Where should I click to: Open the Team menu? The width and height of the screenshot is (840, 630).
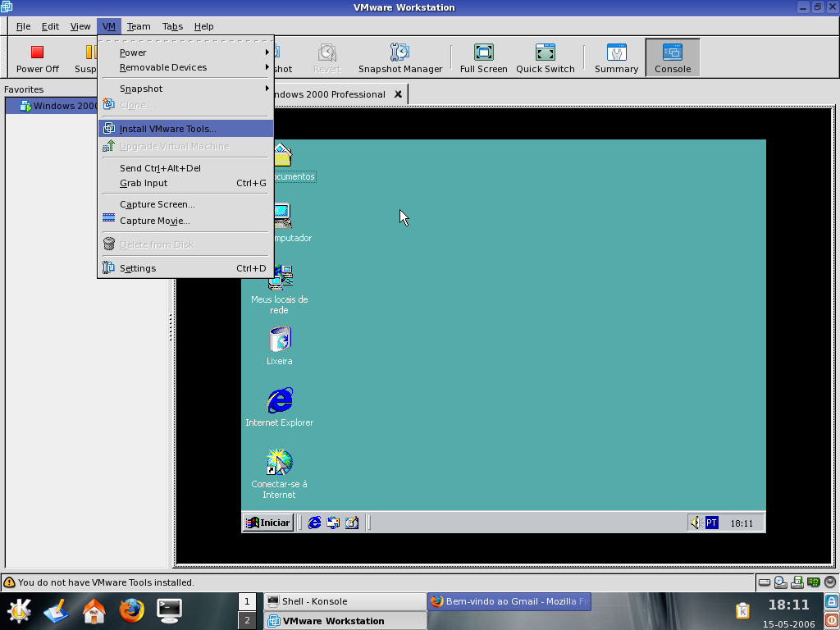[139, 26]
